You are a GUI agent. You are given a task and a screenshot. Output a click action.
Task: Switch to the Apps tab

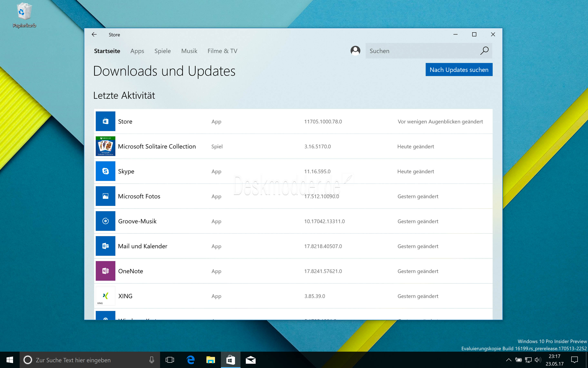[x=137, y=51]
